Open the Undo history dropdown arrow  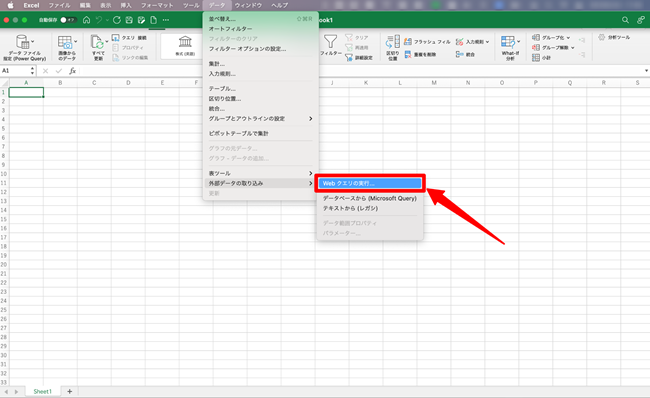point(107,20)
